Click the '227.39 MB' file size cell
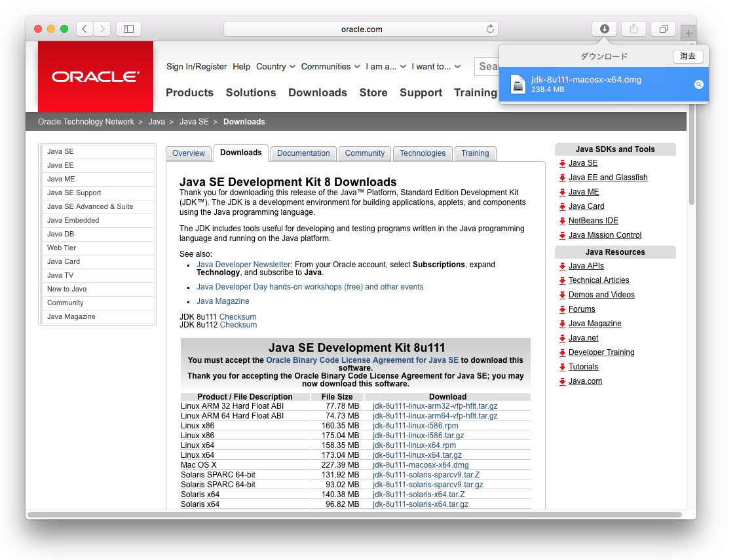This screenshot has width=737, height=560. coord(340,465)
